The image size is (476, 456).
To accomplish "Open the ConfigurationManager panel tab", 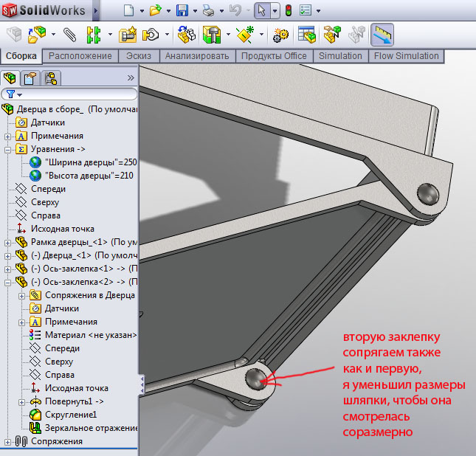I will click(50, 78).
